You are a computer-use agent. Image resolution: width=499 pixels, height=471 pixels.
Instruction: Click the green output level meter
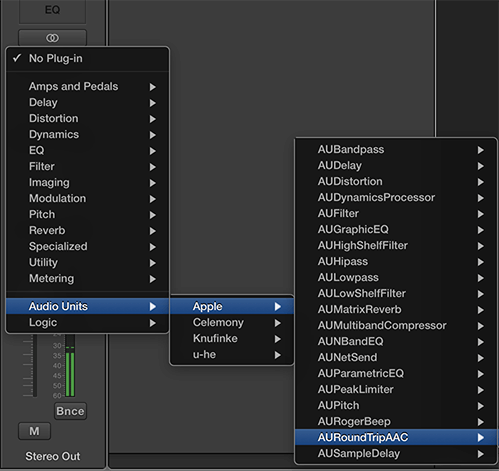[x=70, y=367]
